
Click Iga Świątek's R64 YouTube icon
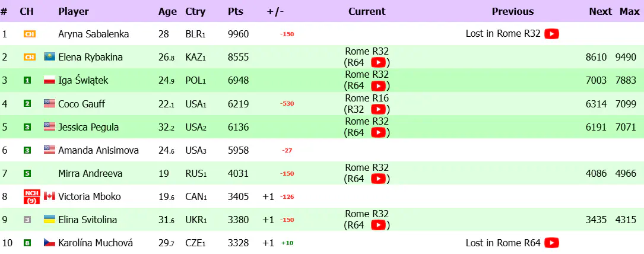(378, 86)
